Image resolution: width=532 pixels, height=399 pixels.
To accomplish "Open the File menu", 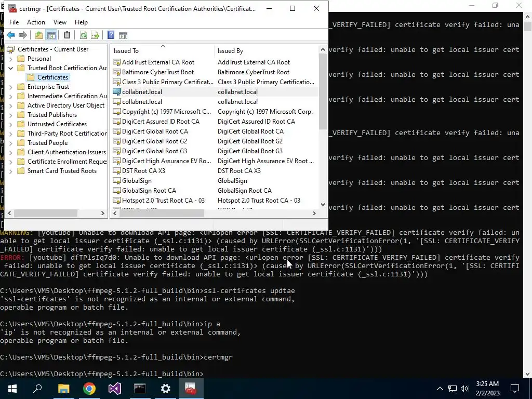I will (x=14, y=22).
